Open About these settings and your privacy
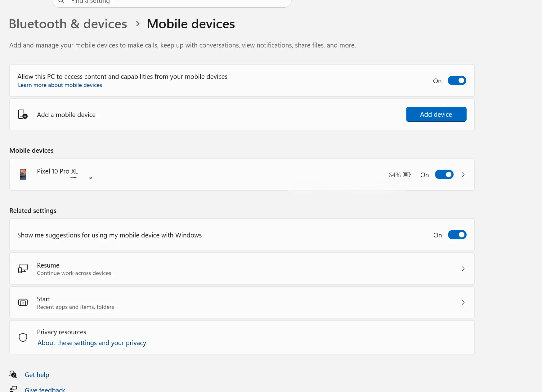The image size is (542, 392). tap(92, 343)
